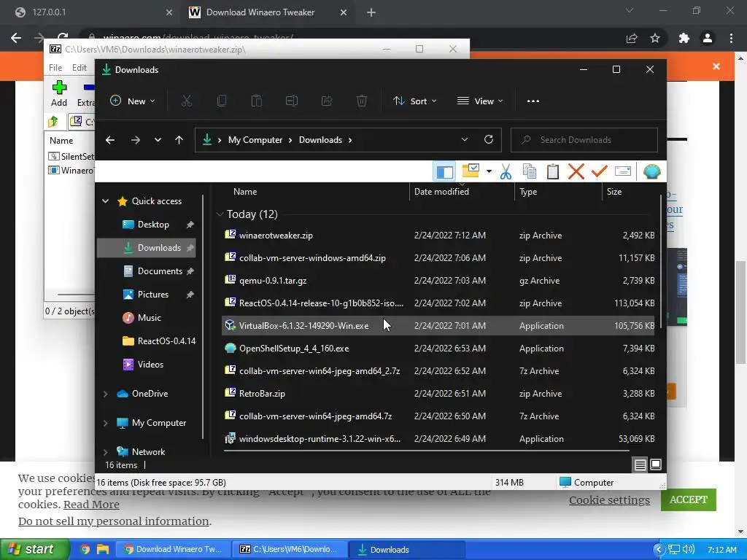
Task: Click the Copy icon in Downloads command bar
Action: click(x=222, y=101)
